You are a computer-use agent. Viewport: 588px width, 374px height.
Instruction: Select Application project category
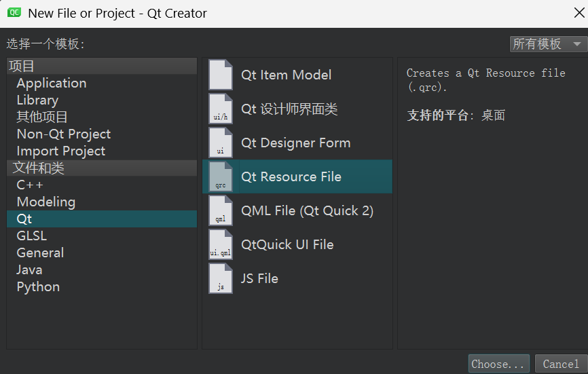[x=102, y=83]
